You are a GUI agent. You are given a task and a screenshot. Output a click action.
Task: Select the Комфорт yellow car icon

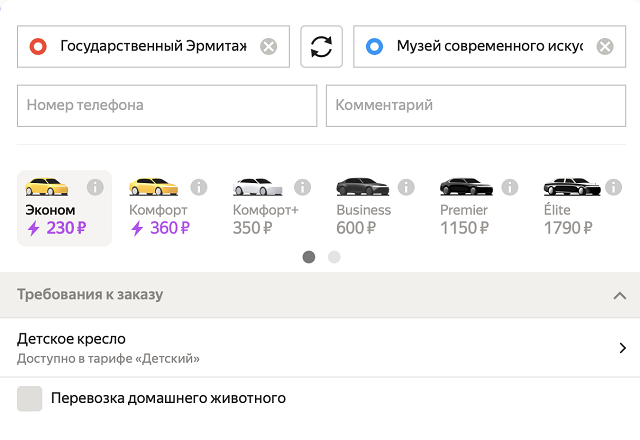[153, 187]
